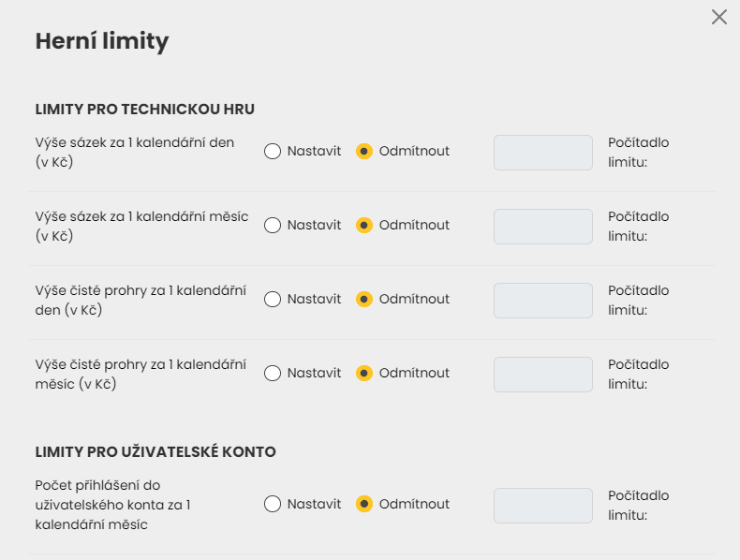Viewport: 740px width, 560px height.
Task: Click the Herní limity heading
Action: pyautogui.click(x=101, y=41)
